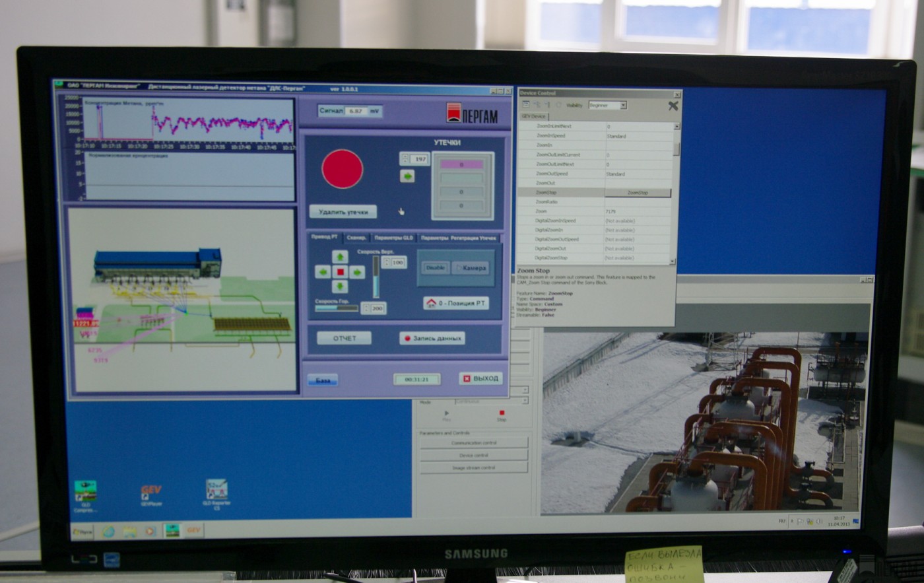Open Internet Explorer from the taskbar
Screen dimensions: 924x583
point(108,531)
